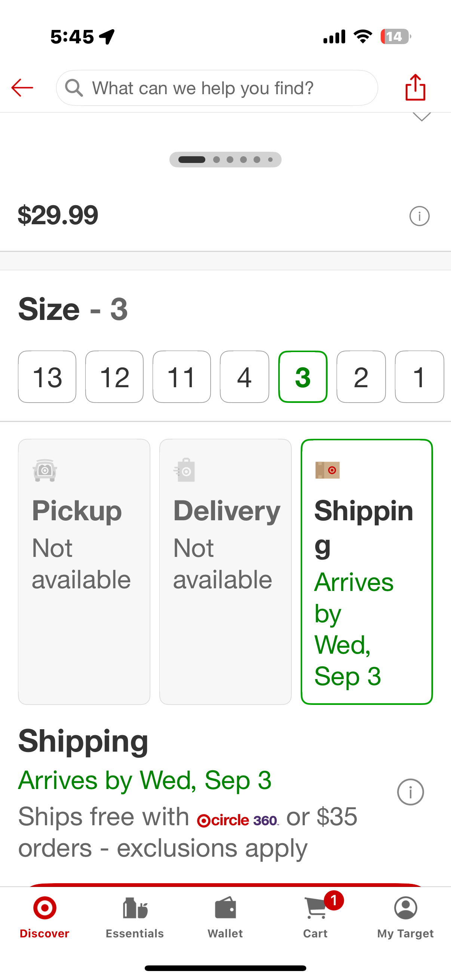The height and width of the screenshot is (980, 451).
Task: Select size 13
Action: 47,377
